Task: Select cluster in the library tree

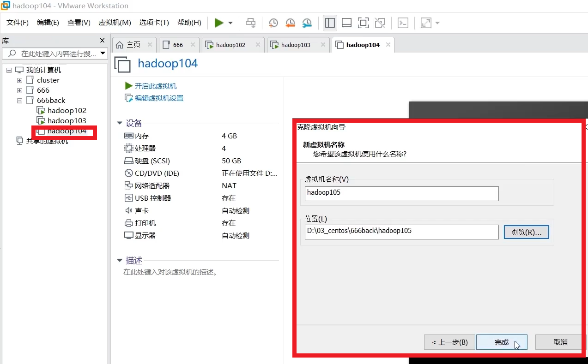Action: tap(48, 80)
